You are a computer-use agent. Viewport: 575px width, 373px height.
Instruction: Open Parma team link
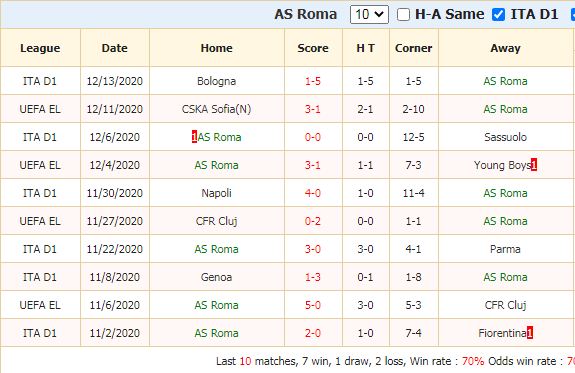click(x=505, y=249)
